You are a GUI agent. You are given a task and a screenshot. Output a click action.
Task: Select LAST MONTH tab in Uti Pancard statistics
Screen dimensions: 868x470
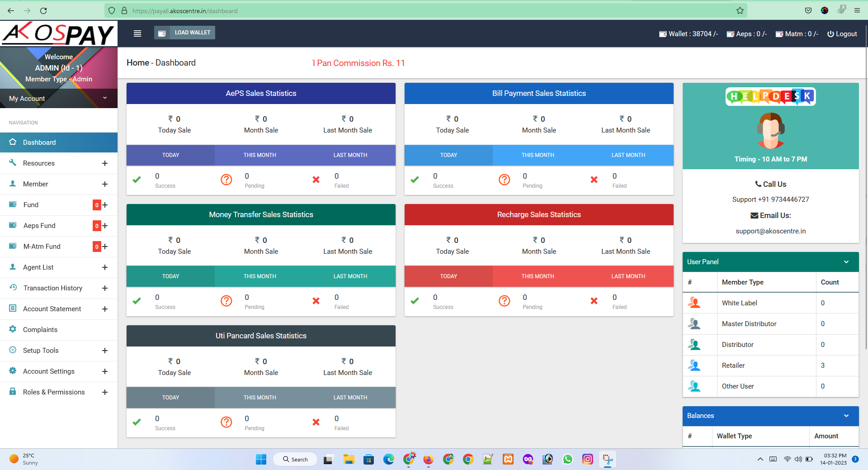(x=350, y=398)
